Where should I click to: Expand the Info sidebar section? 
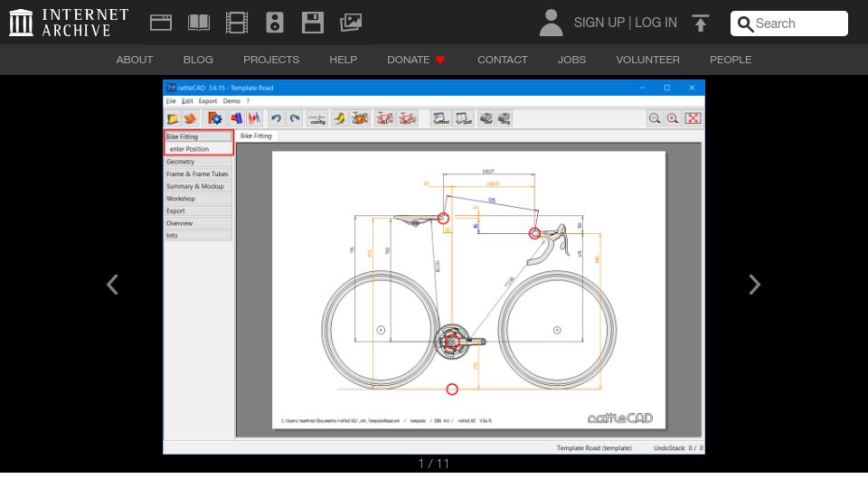coord(198,235)
